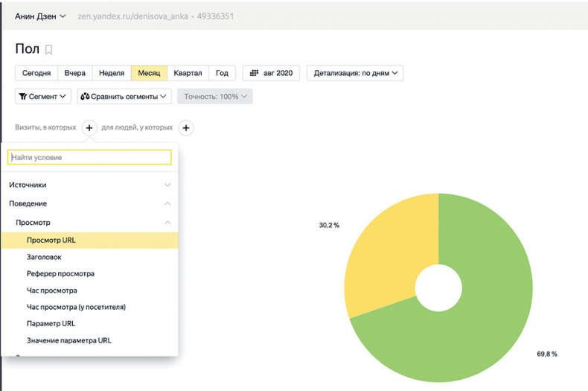Click the plus icon after 'Визиты, в которых'

click(x=89, y=127)
